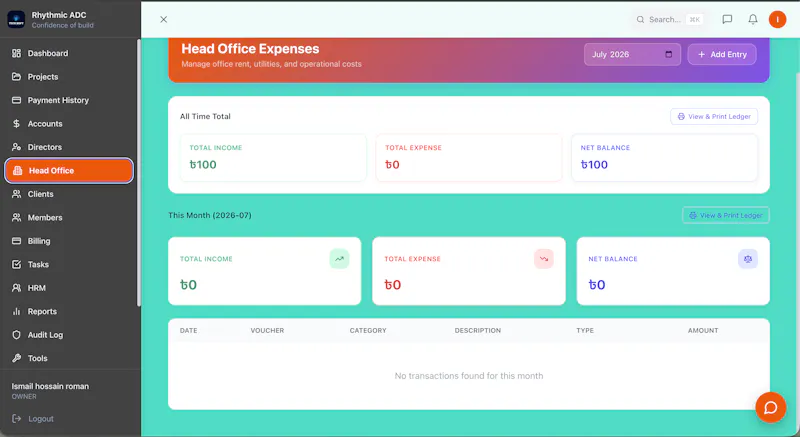The image size is (800, 437).
Task: Click the Directors person icon
Action: [16, 147]
